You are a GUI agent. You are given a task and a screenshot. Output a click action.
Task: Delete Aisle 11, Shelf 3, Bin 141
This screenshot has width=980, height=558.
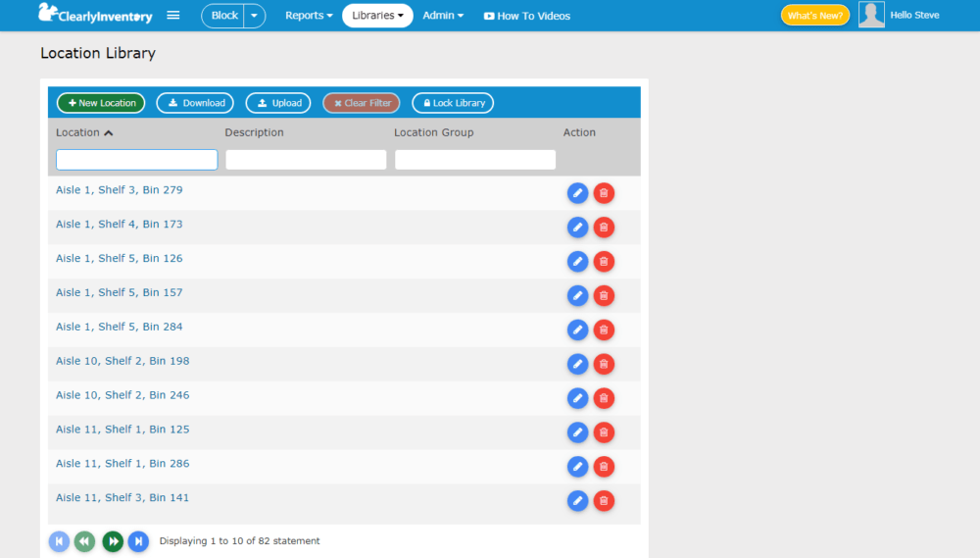[604, 501]
